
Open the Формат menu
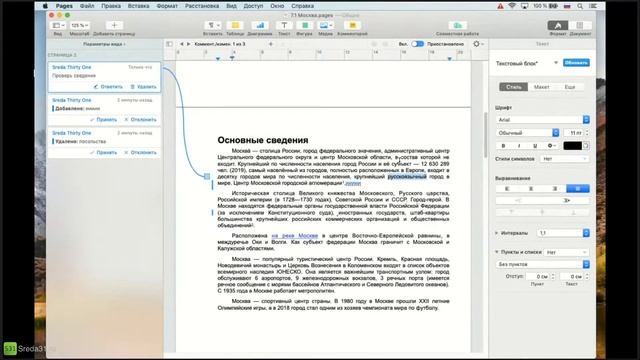[167, 6]
